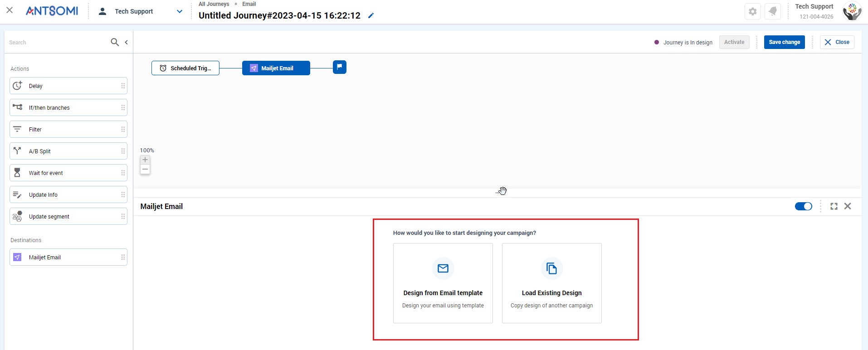Click the Email breadcrumb item
868x350 pixels.
pyautogui.click(x=249, y=4)
